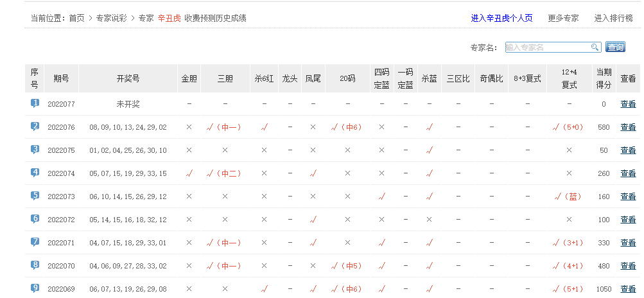
Task: Open the 首页 breadcrumb link
Action: click(76, 18)
